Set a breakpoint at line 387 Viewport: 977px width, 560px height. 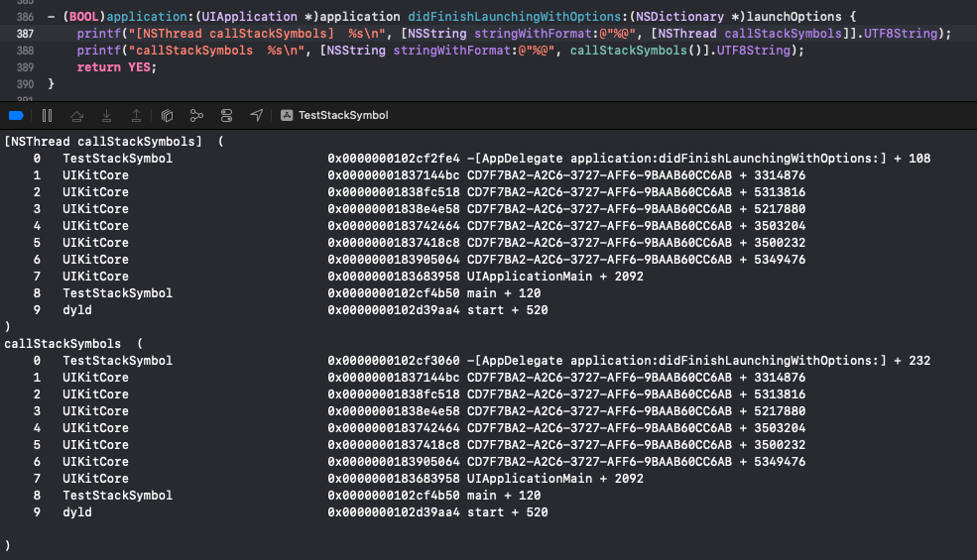click(25, 34)
